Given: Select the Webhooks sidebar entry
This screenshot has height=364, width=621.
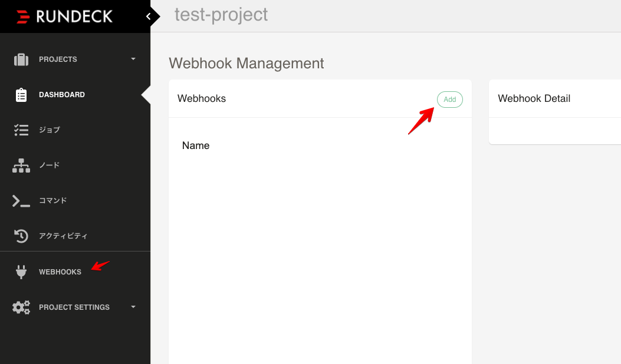Looking at the screenshot, I should (x=60, y=272).
